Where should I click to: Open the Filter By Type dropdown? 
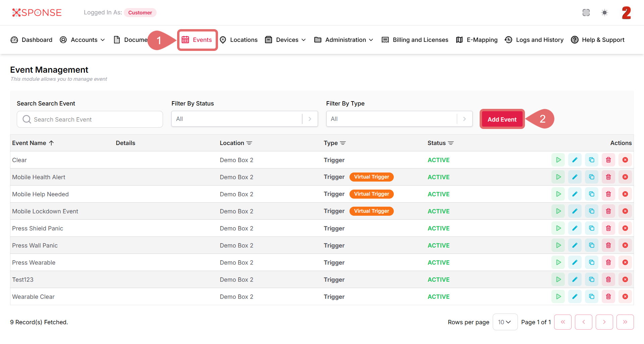(x=399, y=119)
